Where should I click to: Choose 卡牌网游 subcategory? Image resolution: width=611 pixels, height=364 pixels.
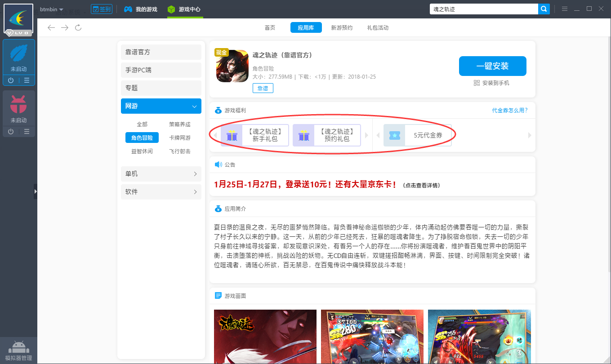pos(180,138)
